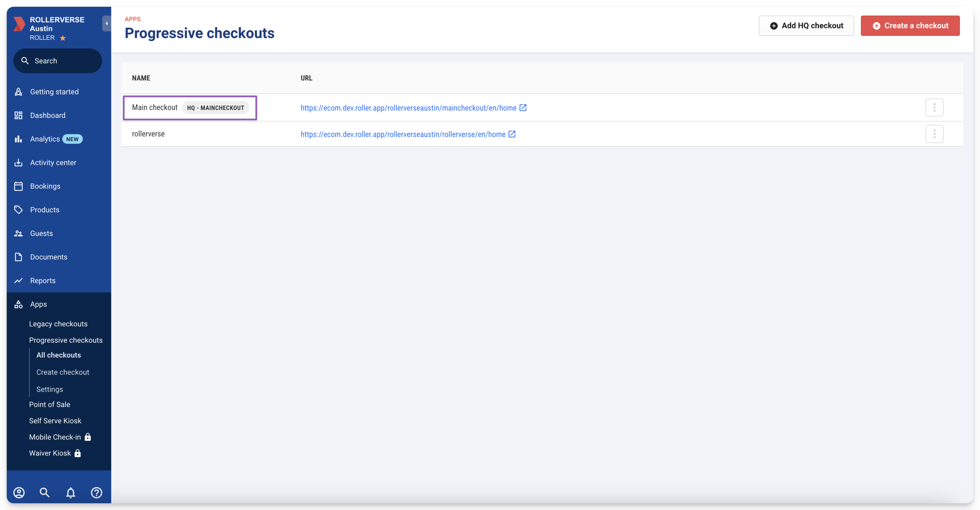Open Activity center
Viewport: 980px width, 510px height.
pos(53,163)
